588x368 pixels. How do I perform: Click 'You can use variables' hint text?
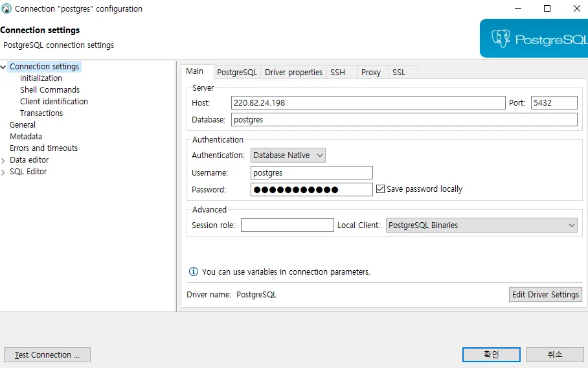click(286, 272)
